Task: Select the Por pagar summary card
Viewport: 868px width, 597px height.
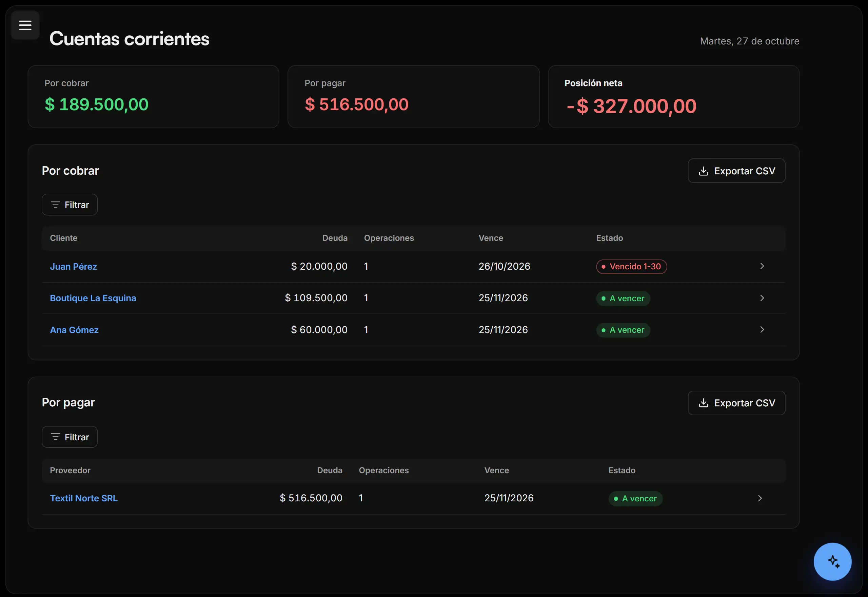Action: point(413,97)
